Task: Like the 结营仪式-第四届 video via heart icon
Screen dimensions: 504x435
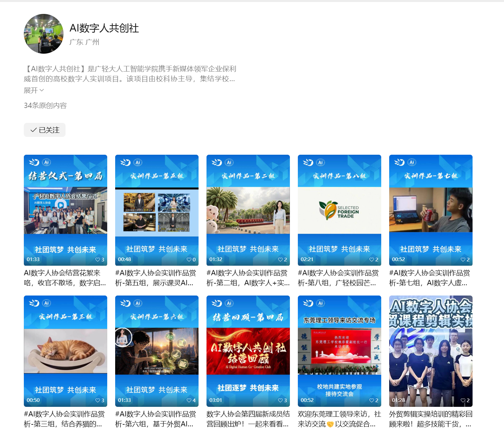Action: tap(98, 259)
